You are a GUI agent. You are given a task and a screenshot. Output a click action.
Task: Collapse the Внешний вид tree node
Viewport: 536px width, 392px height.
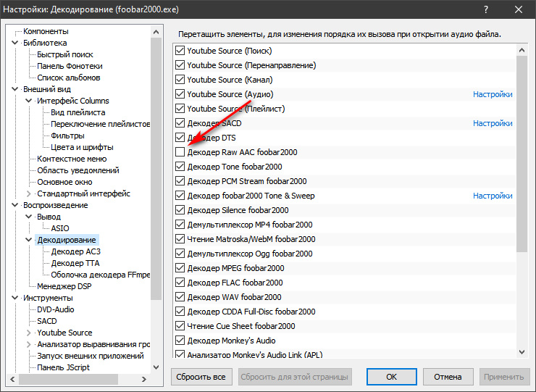tap(15, 89)
